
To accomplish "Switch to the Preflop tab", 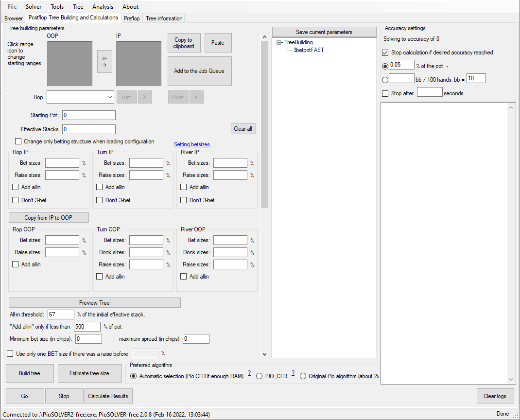I will (x=132, y=18).
